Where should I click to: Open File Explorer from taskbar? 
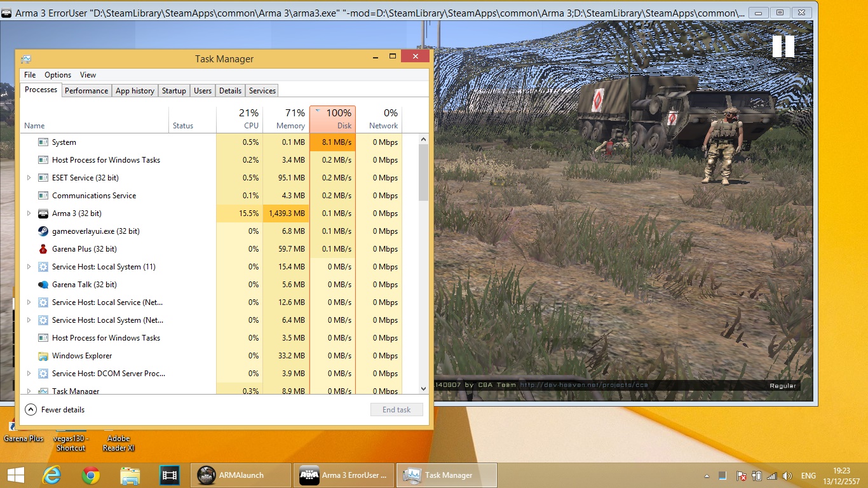coord(130,475)
